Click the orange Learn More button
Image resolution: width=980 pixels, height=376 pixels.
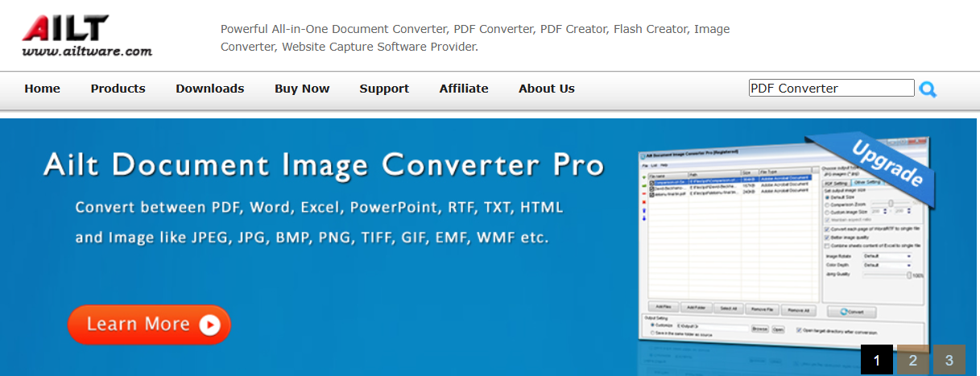point(149,324)
